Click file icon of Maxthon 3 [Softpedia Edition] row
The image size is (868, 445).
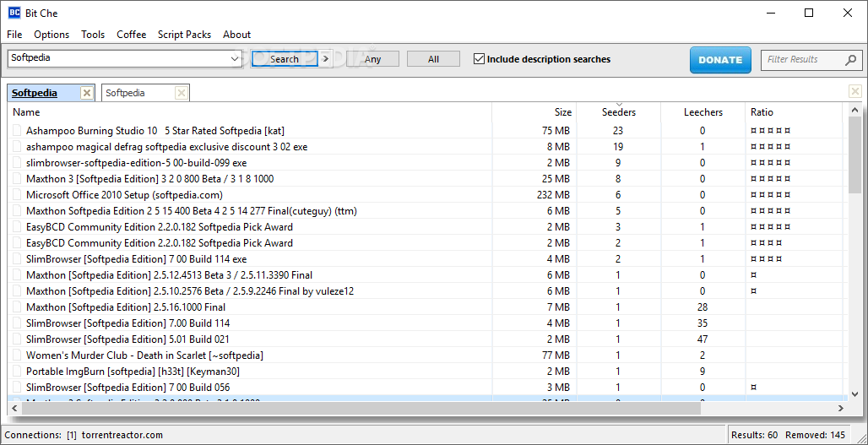click(x=17, y=179)
